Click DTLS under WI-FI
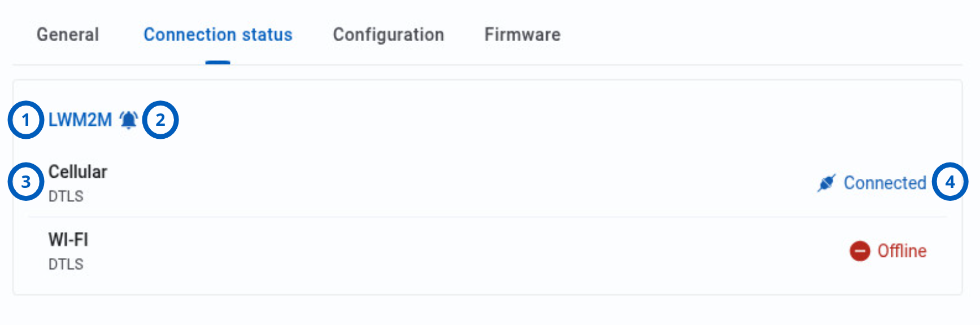Viewport: 980px width, 325px height. point(66,264)
